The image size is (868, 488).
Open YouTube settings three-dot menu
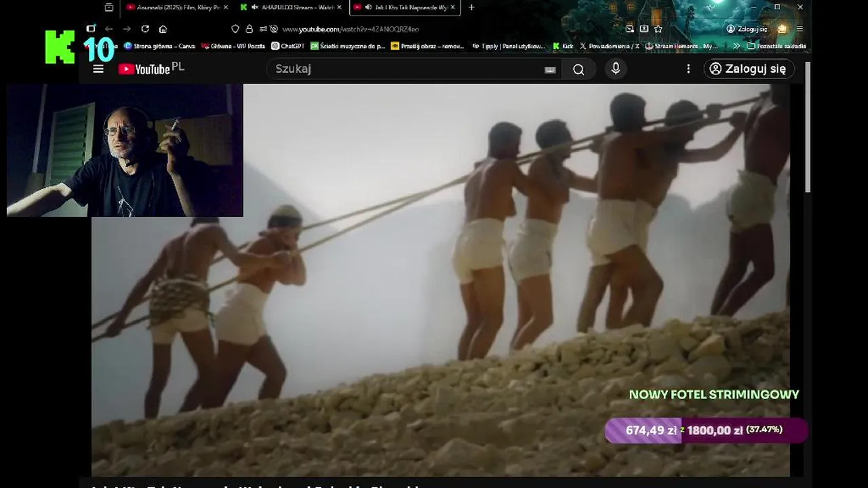688,68
